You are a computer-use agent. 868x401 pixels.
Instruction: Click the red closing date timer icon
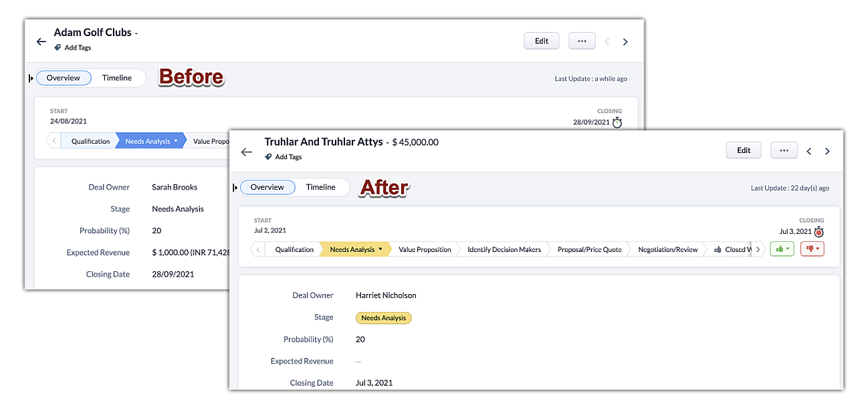(819, 232)
